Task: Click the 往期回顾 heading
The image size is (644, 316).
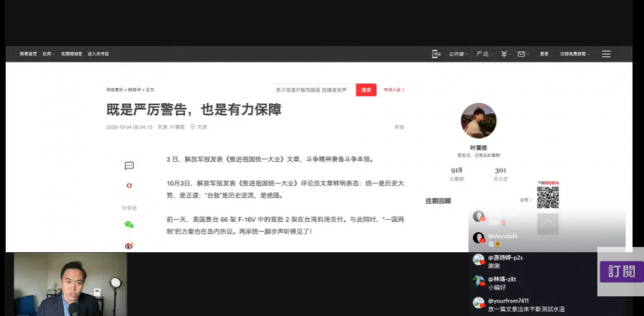Action: click(439, 200)
